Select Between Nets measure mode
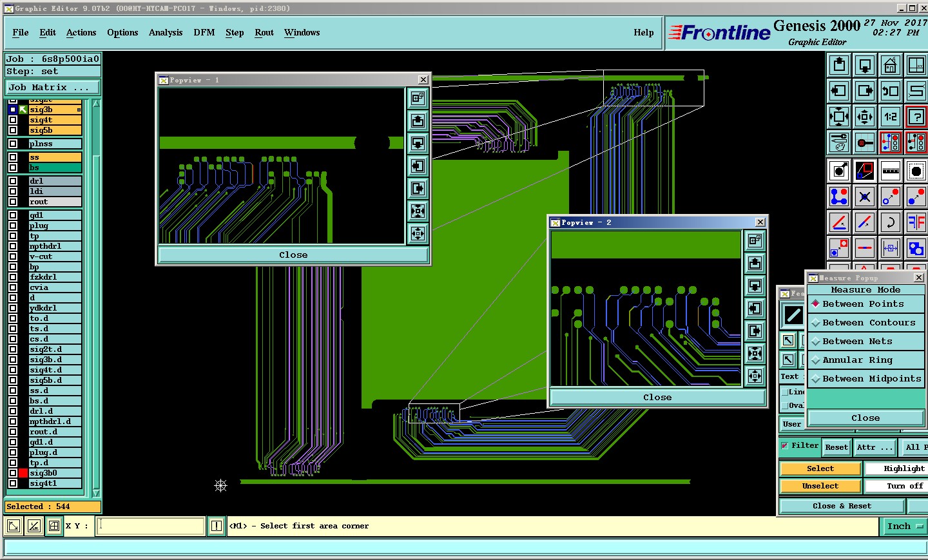928x560 pixels. pyautogui.click(x=857, y=342)
